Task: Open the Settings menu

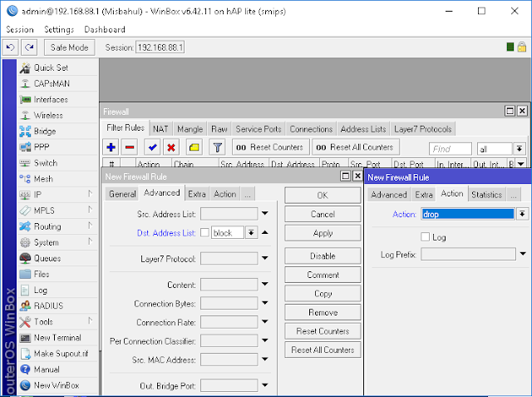Action: tap(59, 29)
